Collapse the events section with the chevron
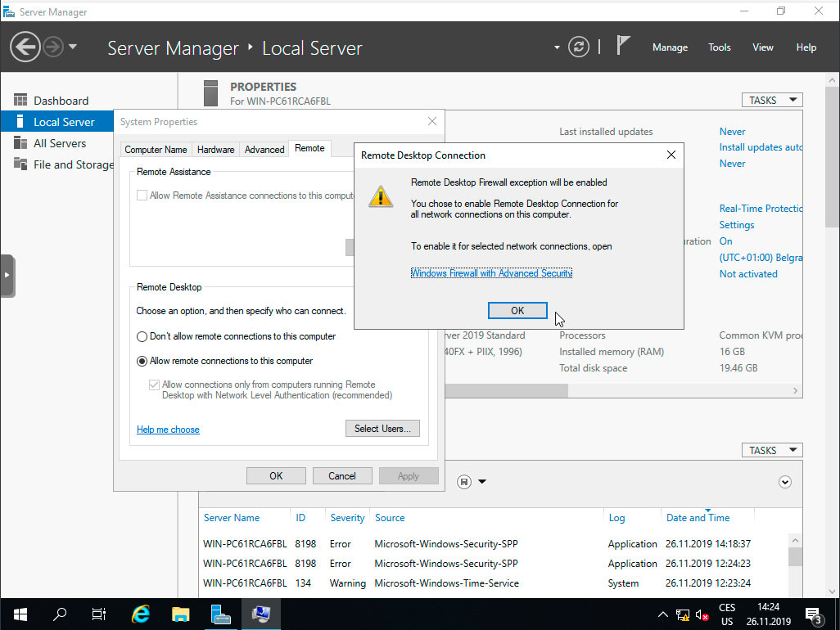The width and height of the screenshot is (840, 630). [785, 481]
